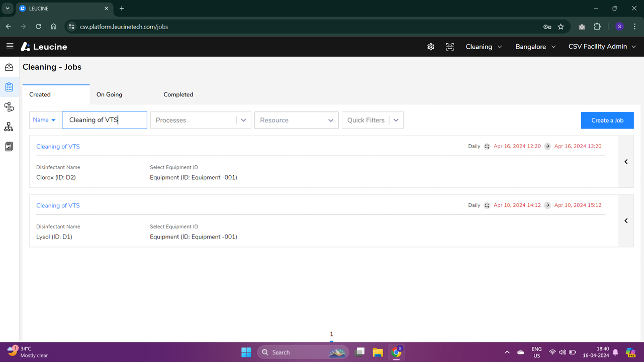The height and width of the screenshot is (362, 644).
Task: View site information icon in address bar
Action: (71, 27)
